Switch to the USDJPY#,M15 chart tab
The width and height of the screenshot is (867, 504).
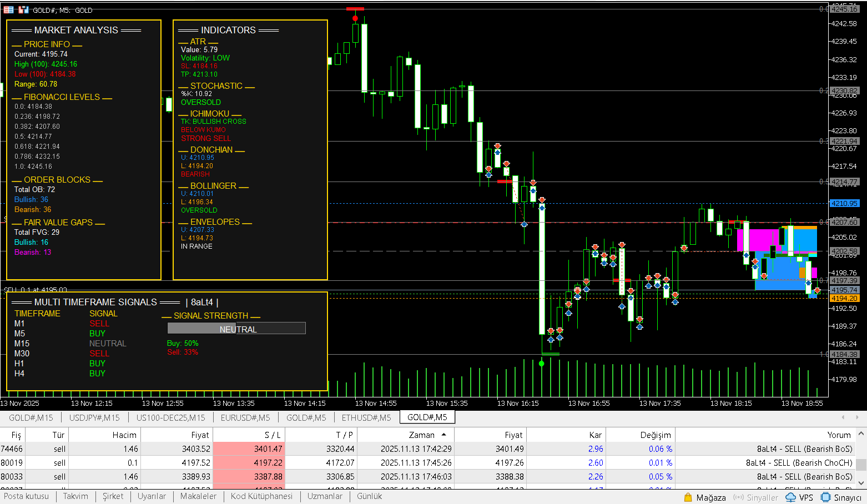tap(94, 417)
